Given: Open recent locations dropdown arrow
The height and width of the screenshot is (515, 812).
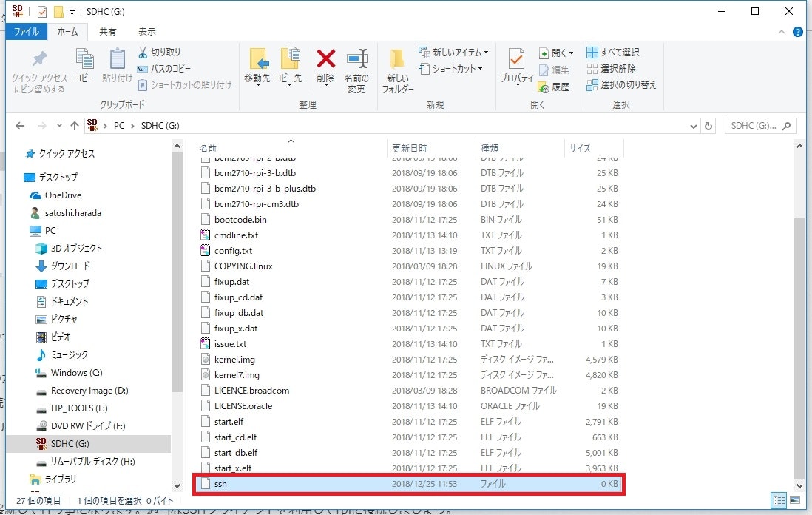Looking at the screenshot, I should 59,126.
